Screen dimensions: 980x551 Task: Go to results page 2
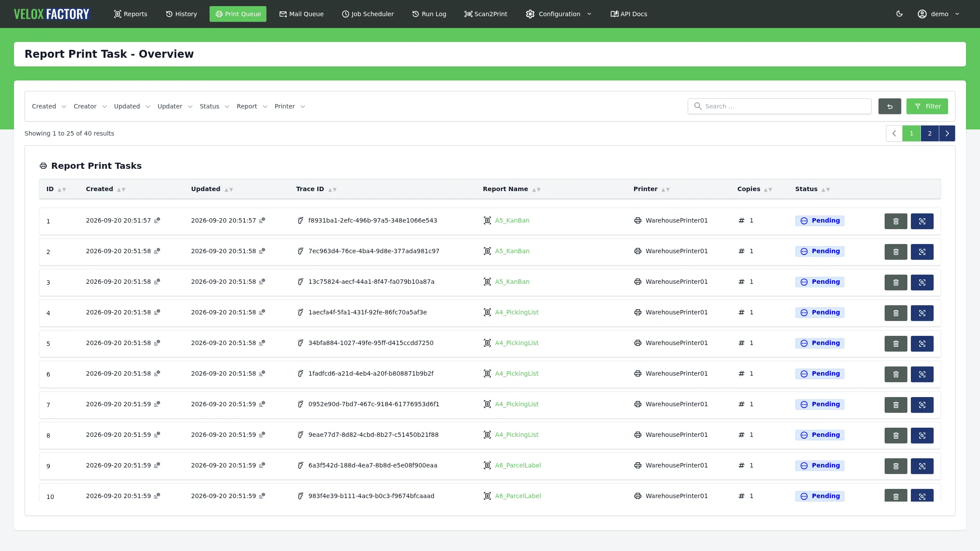[x=930, y=133]
